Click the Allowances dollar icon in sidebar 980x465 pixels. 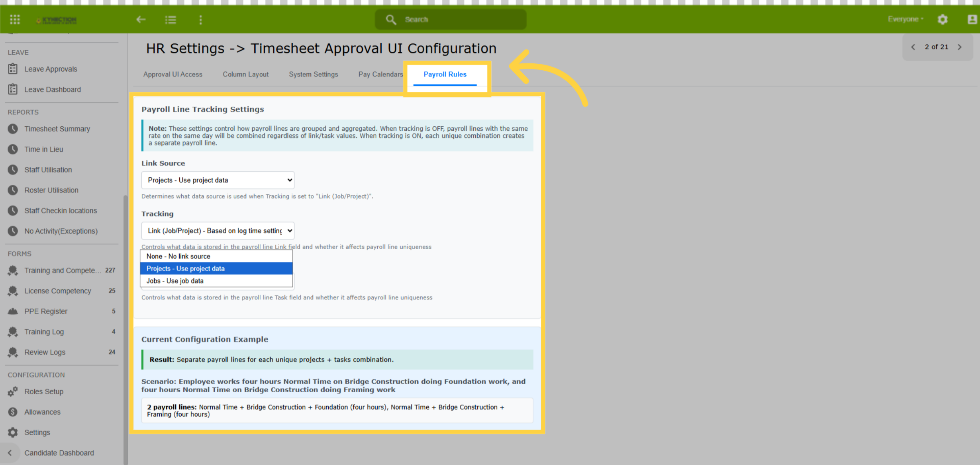tap(13, 412)
